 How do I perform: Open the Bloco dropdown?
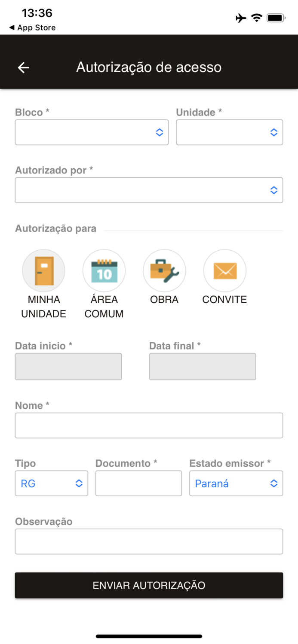[92, 132]
